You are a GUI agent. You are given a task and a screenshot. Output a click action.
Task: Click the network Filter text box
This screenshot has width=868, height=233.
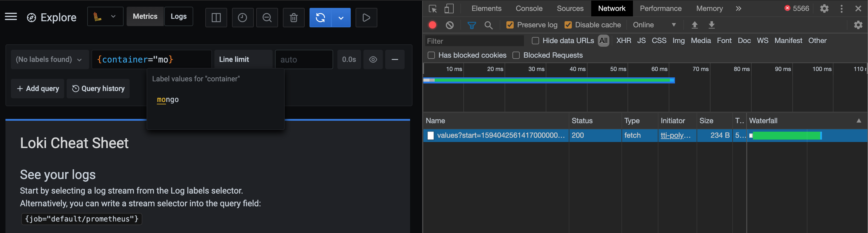(474, 41)
